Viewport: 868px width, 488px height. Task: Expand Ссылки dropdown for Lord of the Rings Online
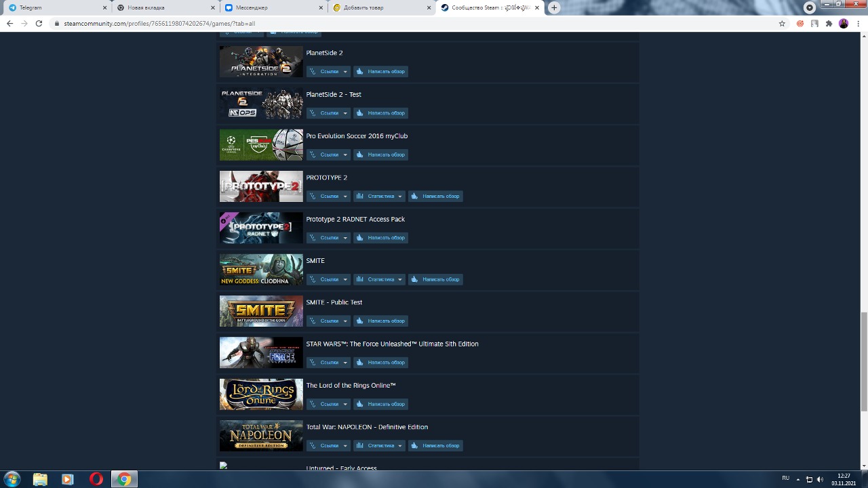coord(328,404)
